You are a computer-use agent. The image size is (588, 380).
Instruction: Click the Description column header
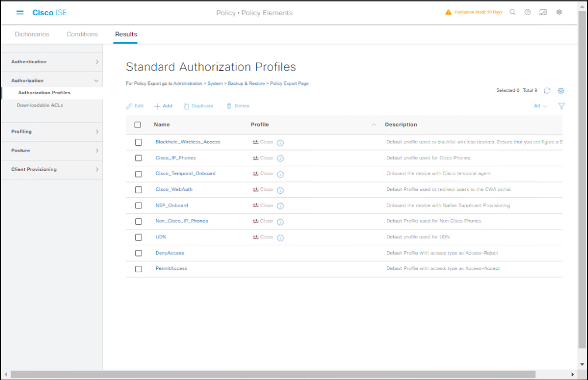click(x=401, y=125)
